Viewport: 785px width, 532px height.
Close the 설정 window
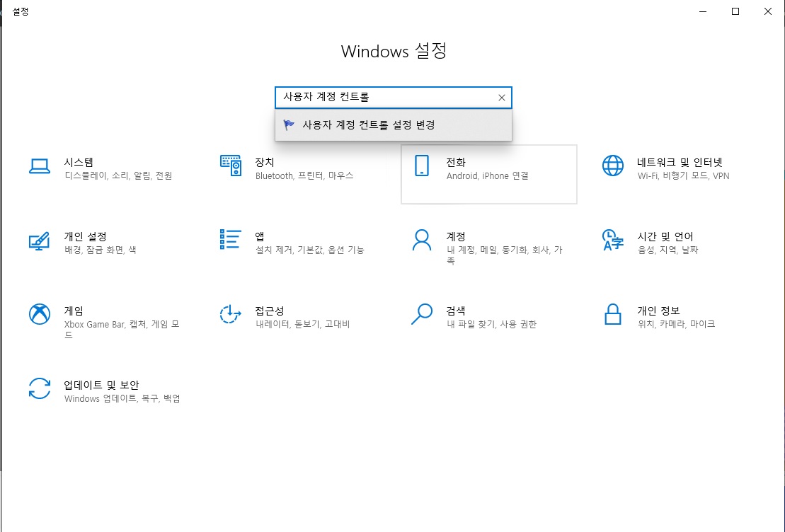tap(768, 11)
